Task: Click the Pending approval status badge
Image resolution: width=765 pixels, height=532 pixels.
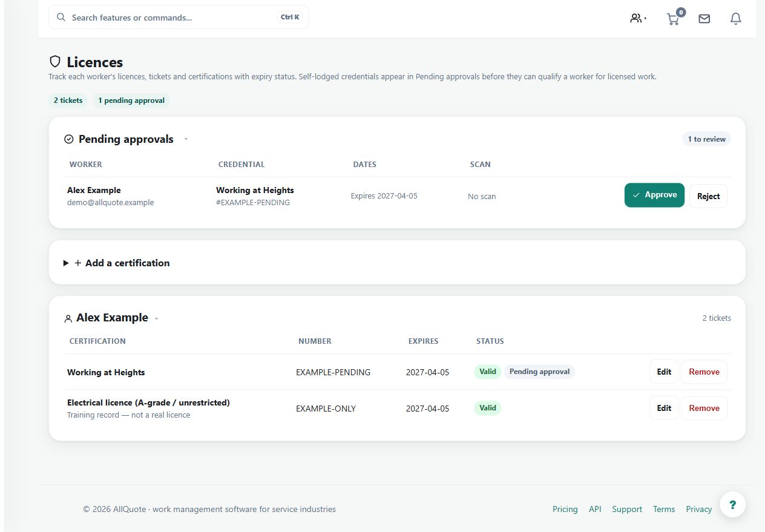Action: tap(539, 372)
